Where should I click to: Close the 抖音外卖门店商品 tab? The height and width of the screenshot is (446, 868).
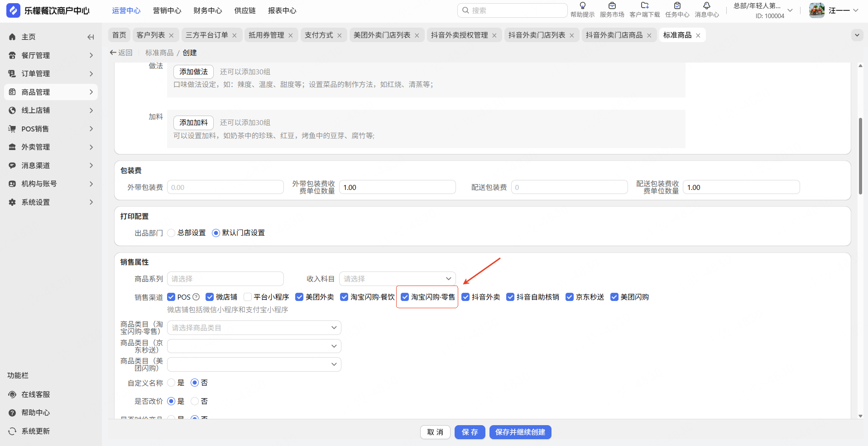click(649, 35)
